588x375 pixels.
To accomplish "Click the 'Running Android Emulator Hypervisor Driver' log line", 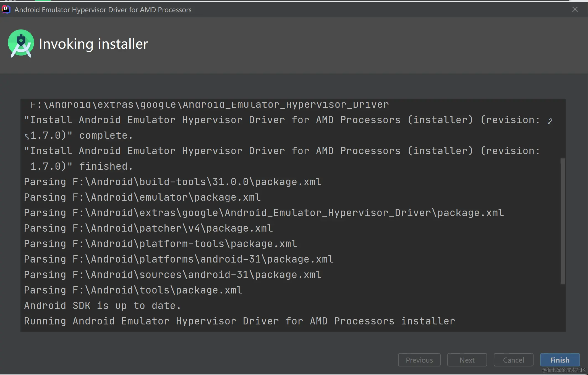I will [239, 321].
